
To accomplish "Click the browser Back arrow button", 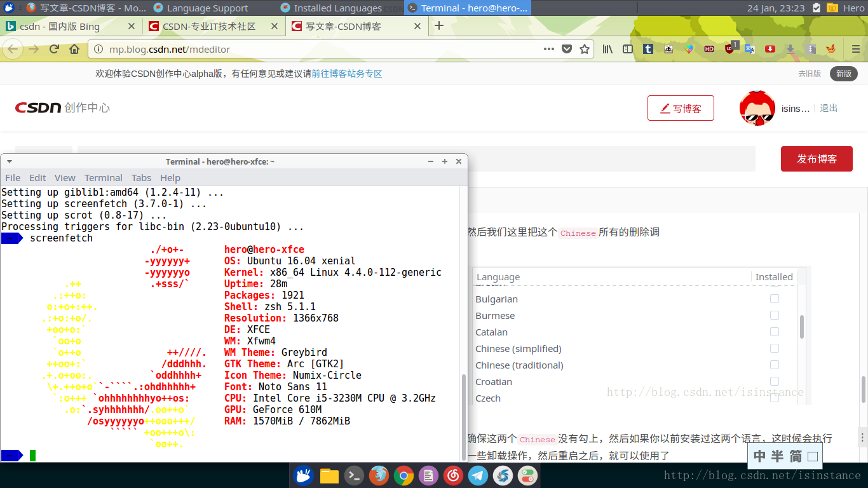I will pos(13,49).
